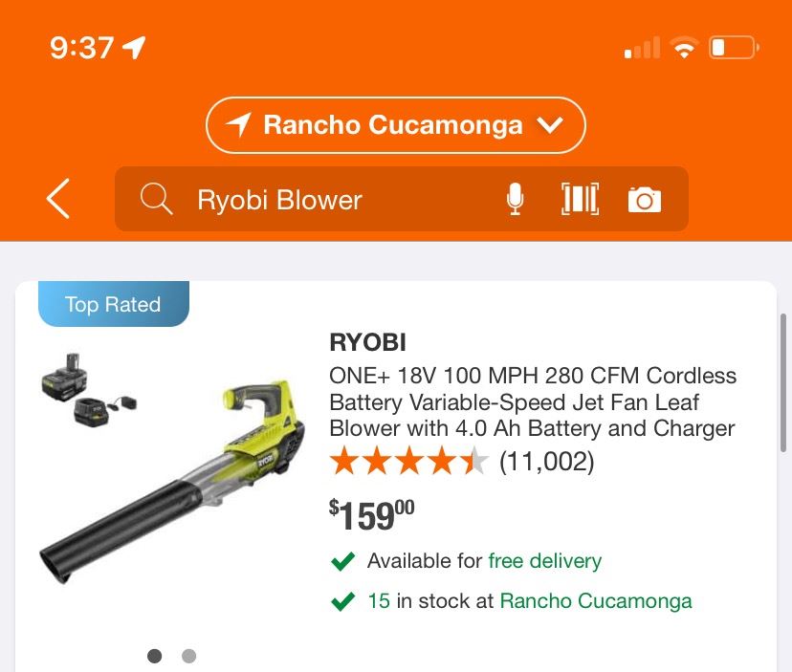Tap the cellular signal bars icon
This screenshot has width=792, height=672.
click(642, 48)
